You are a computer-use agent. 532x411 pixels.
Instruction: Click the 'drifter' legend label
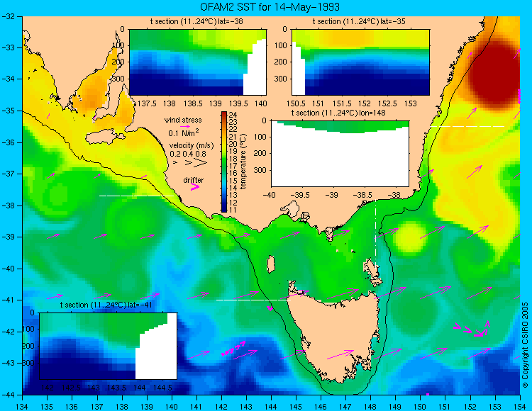(x=194, y=180)
